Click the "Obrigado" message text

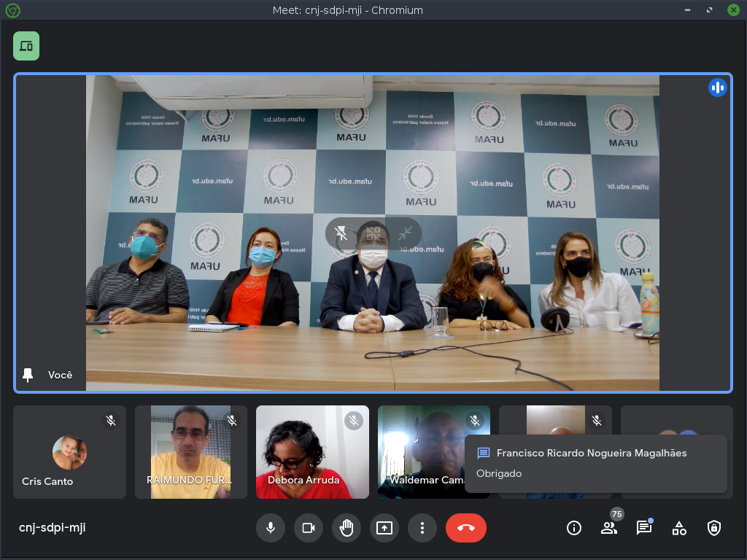coord(499,474)
